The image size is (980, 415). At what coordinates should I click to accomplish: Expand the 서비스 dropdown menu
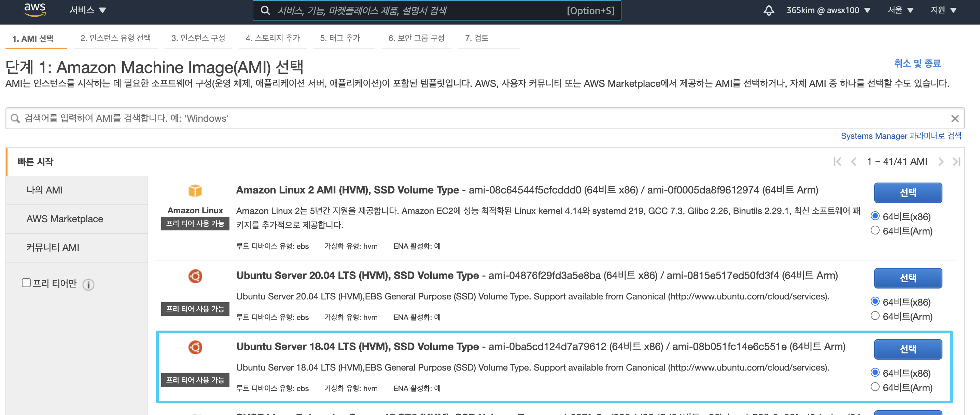pyautogui.click(x=87, y=10)
